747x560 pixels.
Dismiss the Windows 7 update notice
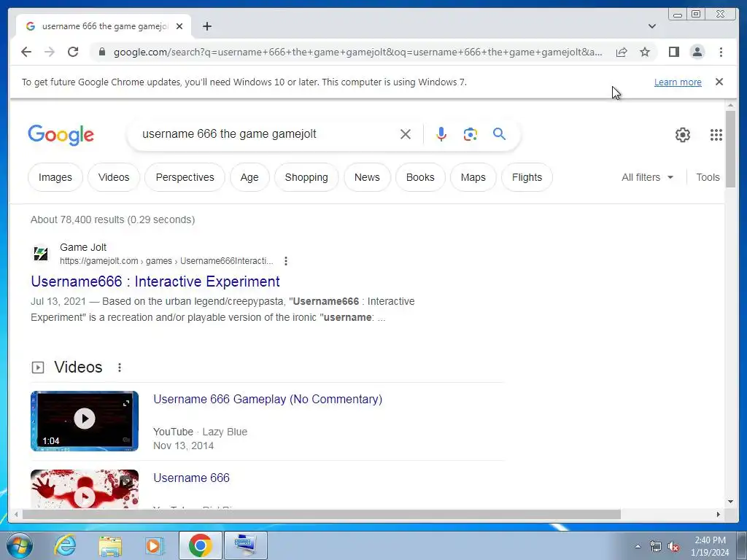coord(719,82)
